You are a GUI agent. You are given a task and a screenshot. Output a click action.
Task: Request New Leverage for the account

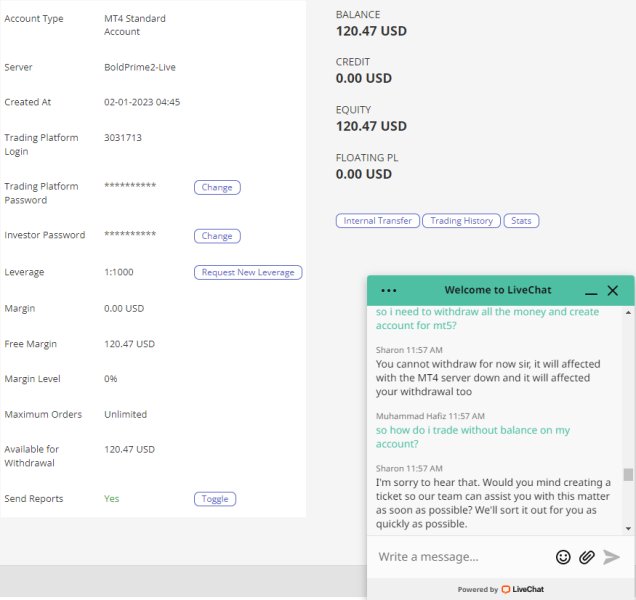point(248,272)
